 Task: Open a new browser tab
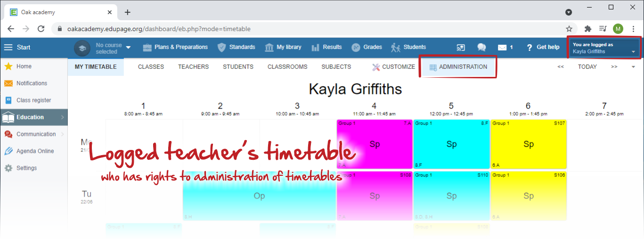tap(127, 12)
